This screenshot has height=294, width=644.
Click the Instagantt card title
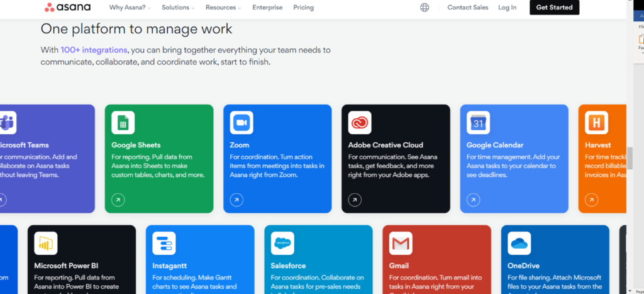pos(170,266)
